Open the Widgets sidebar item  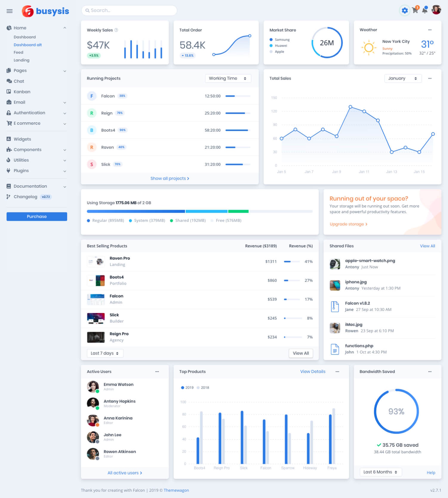22,139
